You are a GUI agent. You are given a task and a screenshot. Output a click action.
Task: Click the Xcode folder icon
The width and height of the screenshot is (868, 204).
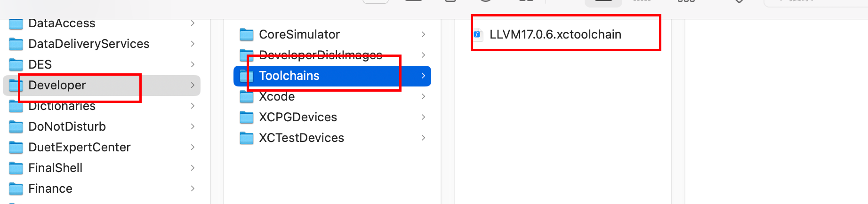(x=247, y=96)
